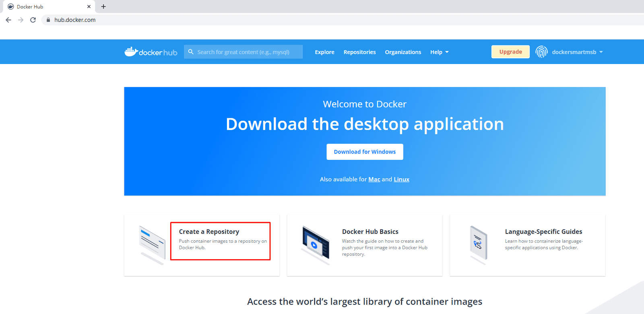Viewport: 644px width, 314px height.
Task: Click Download for Windows button
Action: 365,152
